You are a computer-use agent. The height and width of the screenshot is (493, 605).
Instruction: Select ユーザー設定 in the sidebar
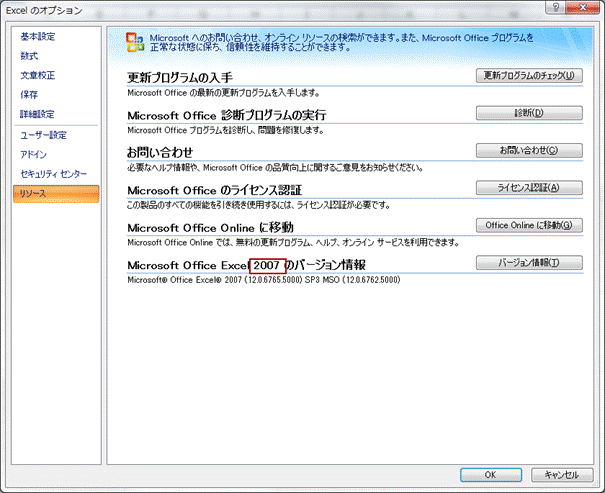[43, 135]
